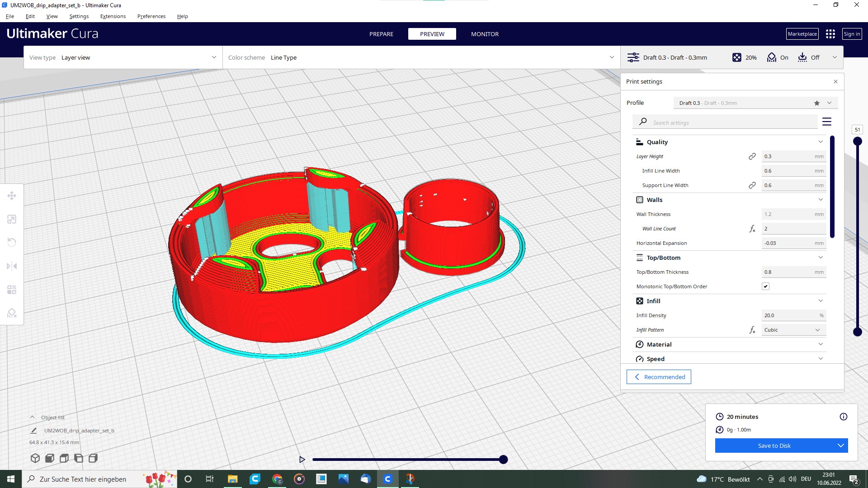Open the Help menu
The image size is (868, 488).
pos(183,16)
